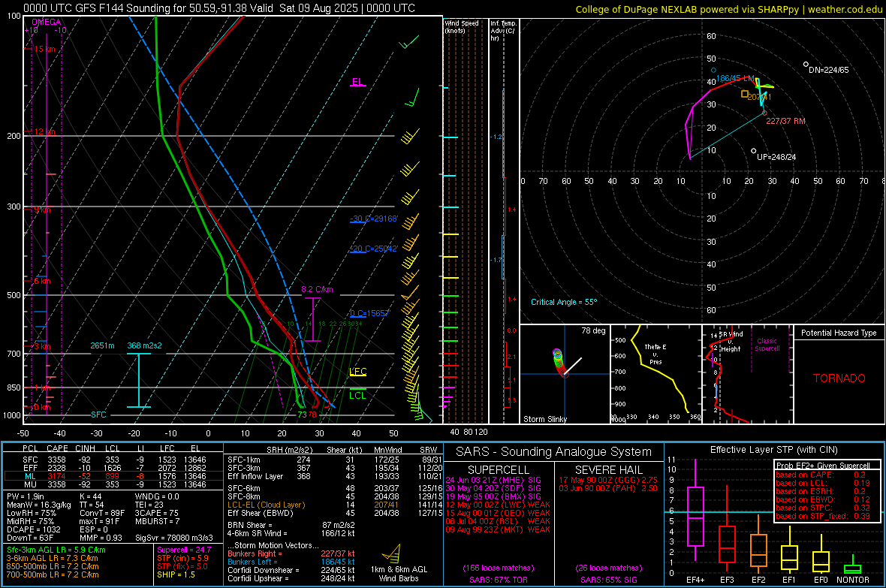Click the 368 m2s2 label on the skew-T
Screen dimensions: 886x588
point(144,345)
